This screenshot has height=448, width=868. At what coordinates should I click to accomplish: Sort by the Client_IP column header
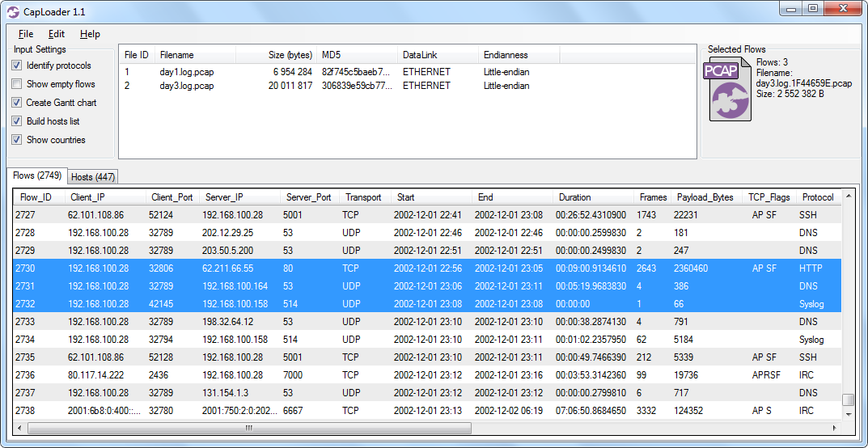click(x=104, y=197)
